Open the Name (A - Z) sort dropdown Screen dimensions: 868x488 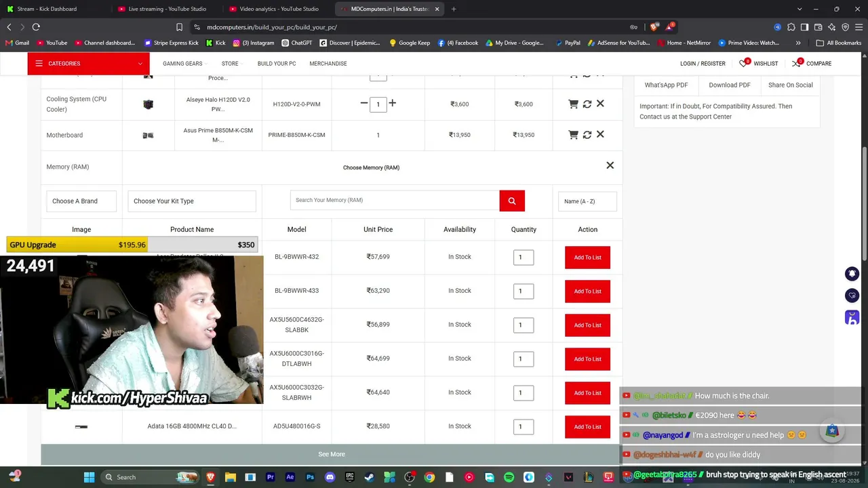point(587,201)
